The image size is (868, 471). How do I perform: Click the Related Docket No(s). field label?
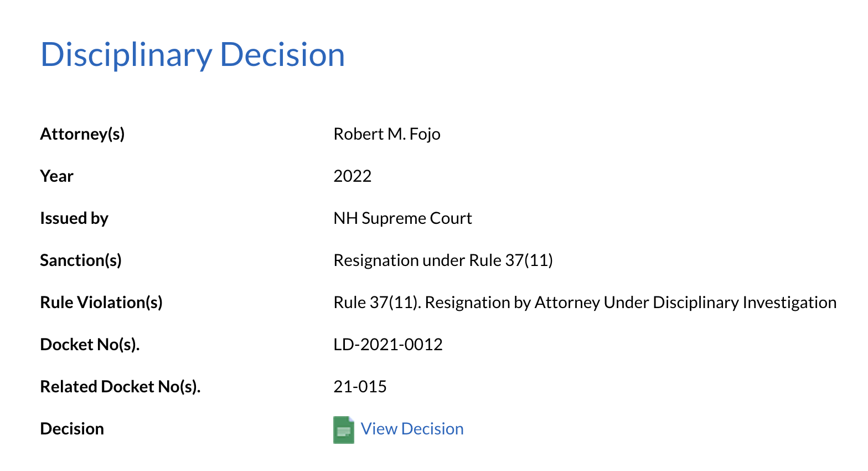120,387
